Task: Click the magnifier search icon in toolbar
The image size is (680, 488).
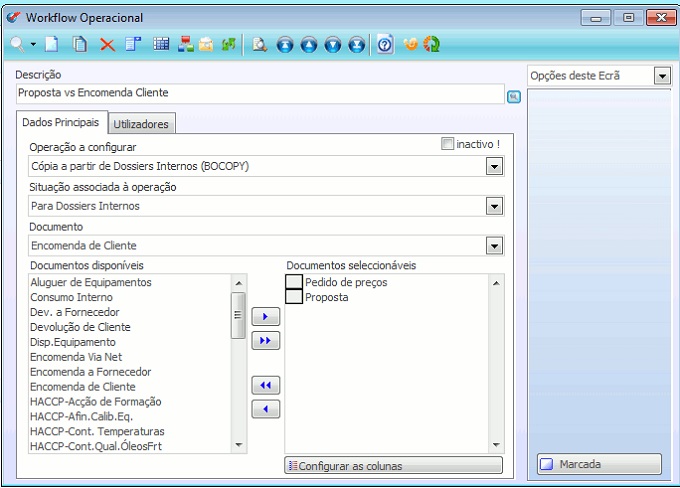Action: tap(17, 44)
